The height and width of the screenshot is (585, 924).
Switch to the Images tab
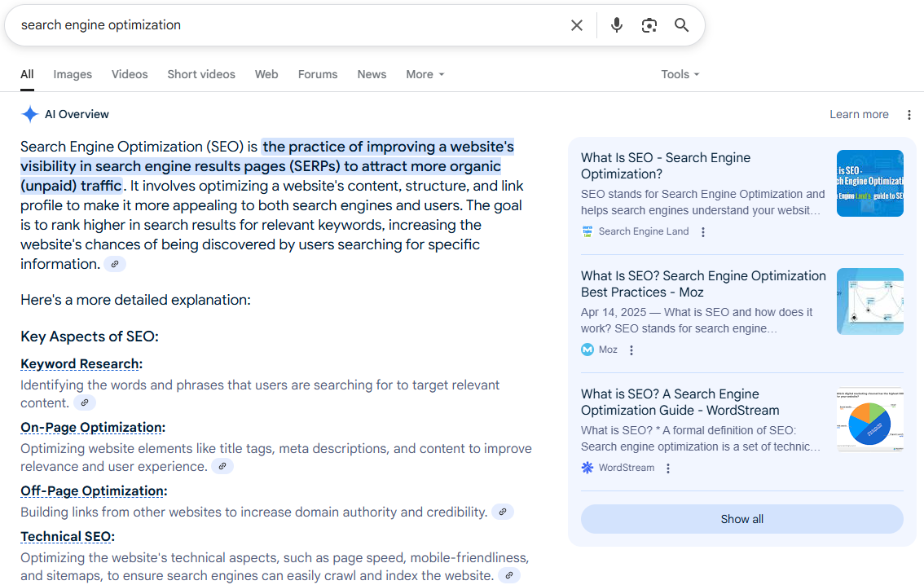point(73,74)
